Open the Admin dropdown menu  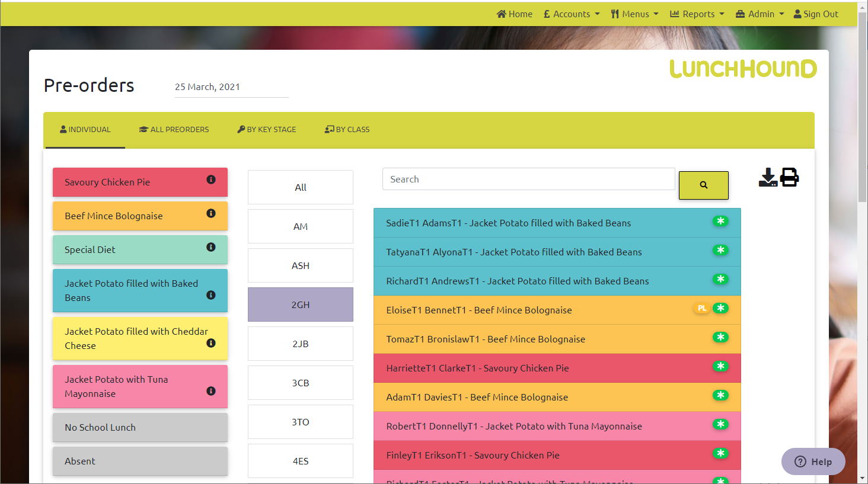click(x=760, y=14)
